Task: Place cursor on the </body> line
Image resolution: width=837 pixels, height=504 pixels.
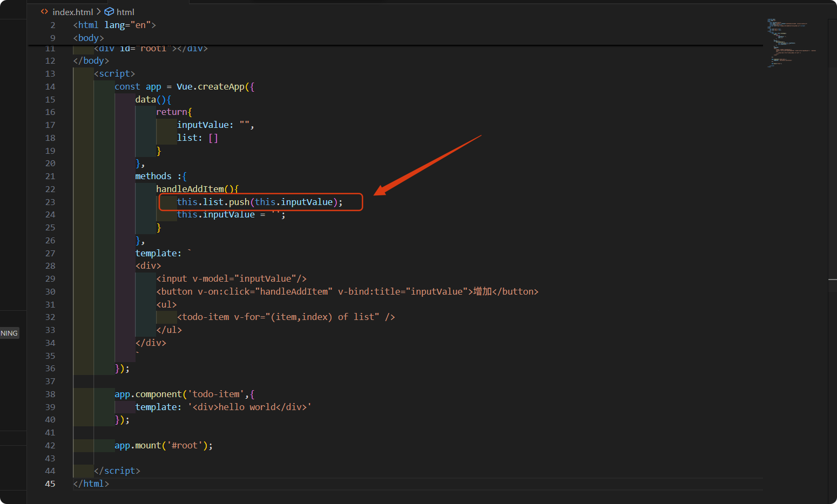Action: point(91,60)
